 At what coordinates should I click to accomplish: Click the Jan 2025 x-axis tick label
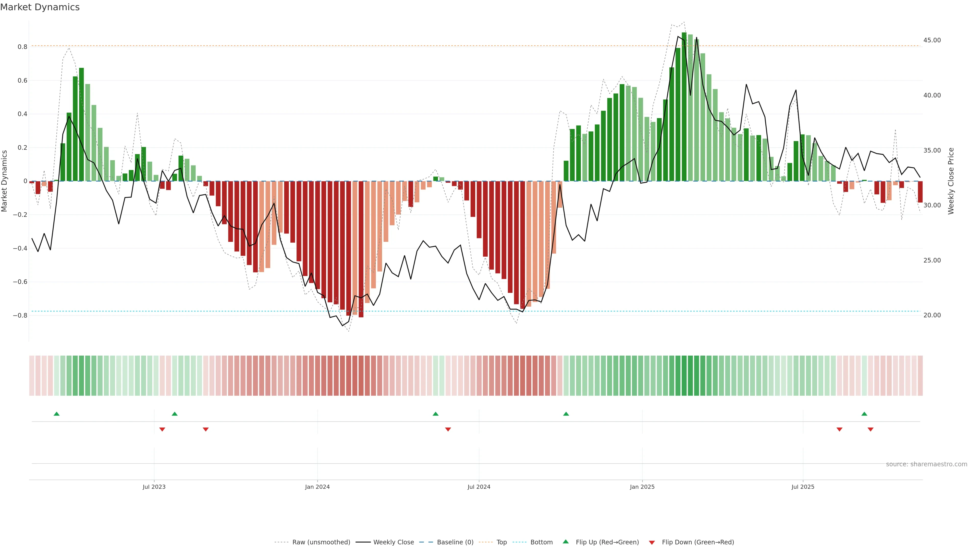point(642,487)
